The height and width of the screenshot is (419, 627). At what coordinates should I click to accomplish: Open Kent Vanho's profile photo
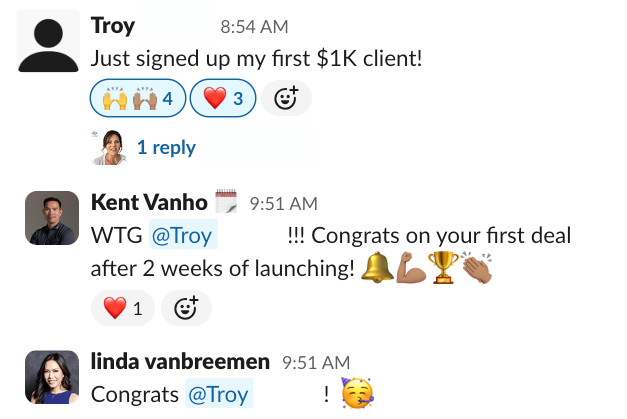pyautogui.click(x=52, y=218)
